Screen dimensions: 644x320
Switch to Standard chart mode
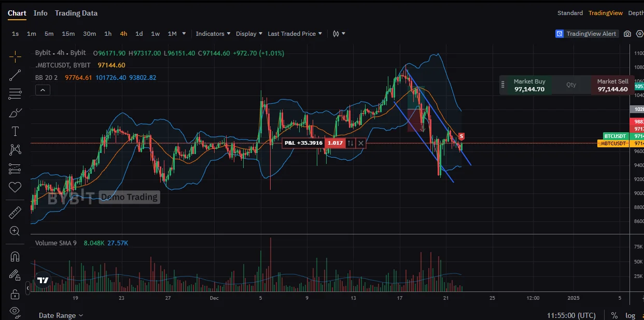point(570,13)
